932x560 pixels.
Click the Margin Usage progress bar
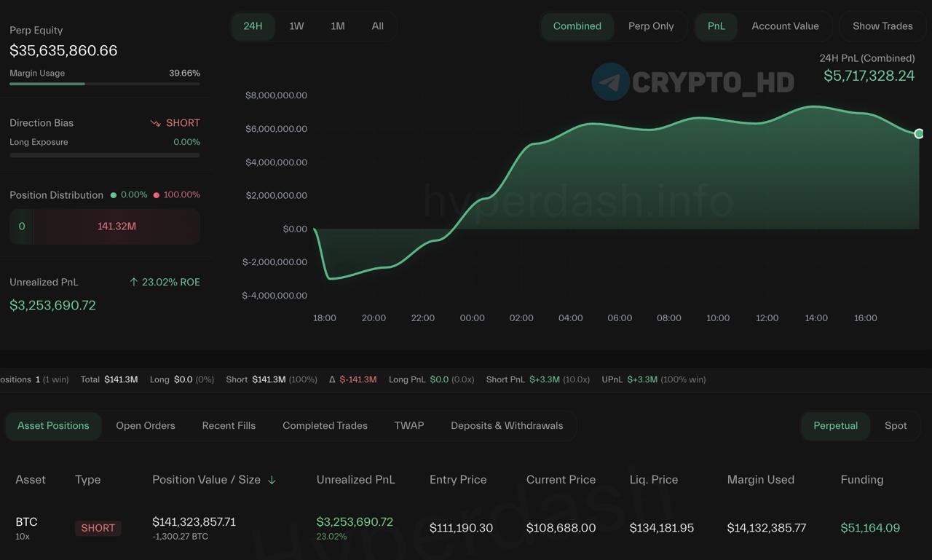coord(104,84)
